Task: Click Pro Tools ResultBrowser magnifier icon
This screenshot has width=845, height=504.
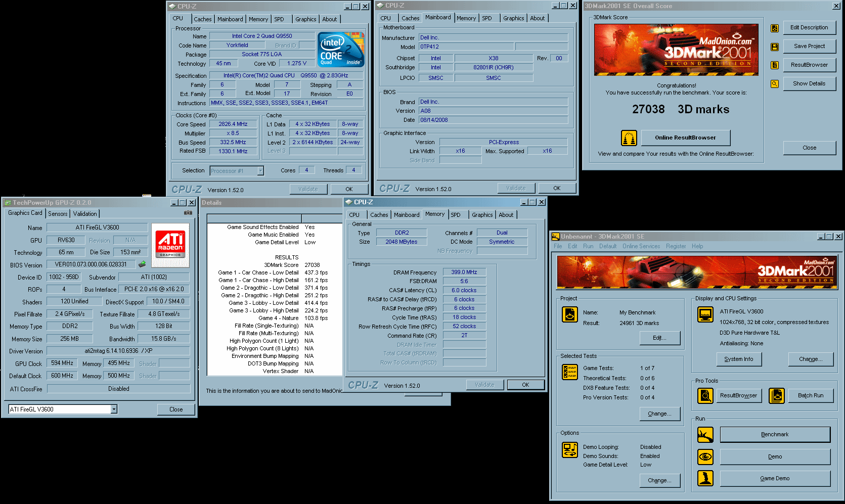Action: coord(705,396)
